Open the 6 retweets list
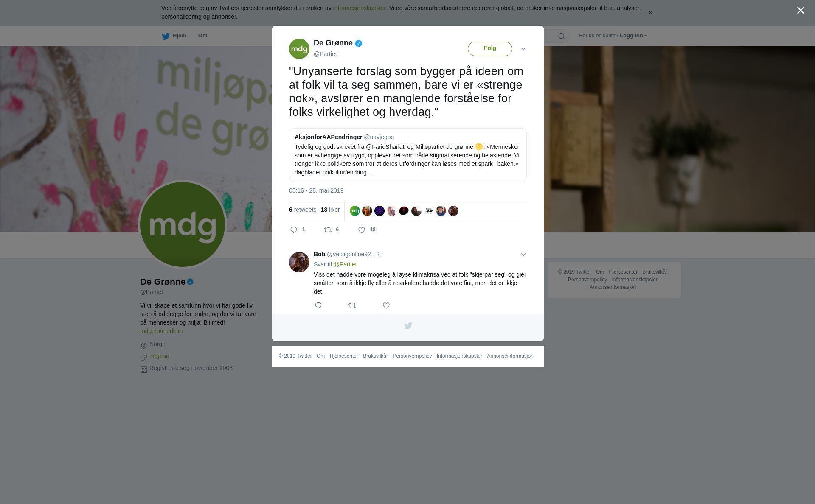Viewport: 815px width, 504px height. (303, 210)
